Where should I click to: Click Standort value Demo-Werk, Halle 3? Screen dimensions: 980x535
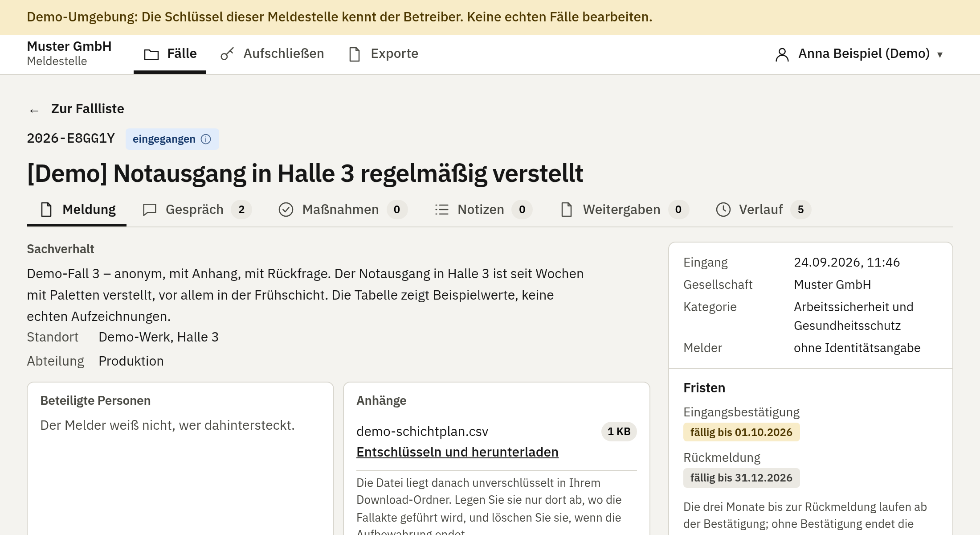[159, 337]
